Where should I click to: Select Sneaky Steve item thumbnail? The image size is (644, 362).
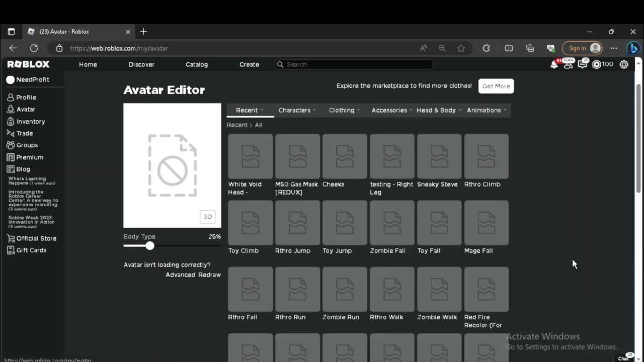(440, 156)
